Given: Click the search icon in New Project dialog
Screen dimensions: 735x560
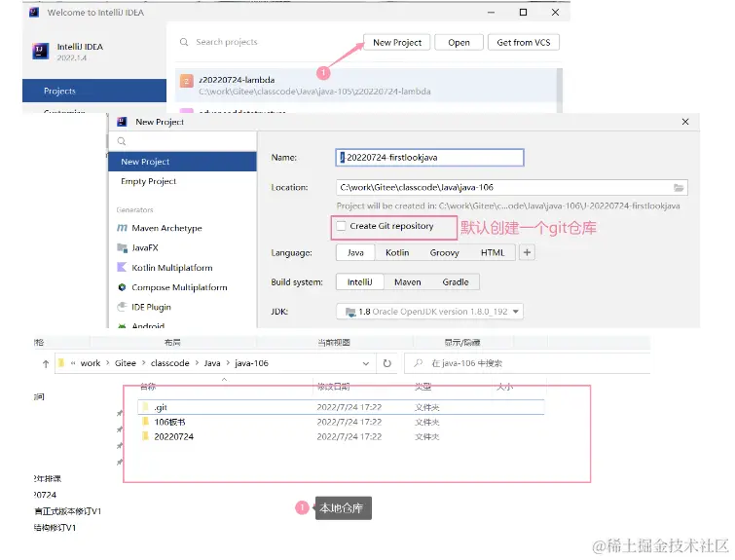Looking at the screenshot, I should (122, 141).
